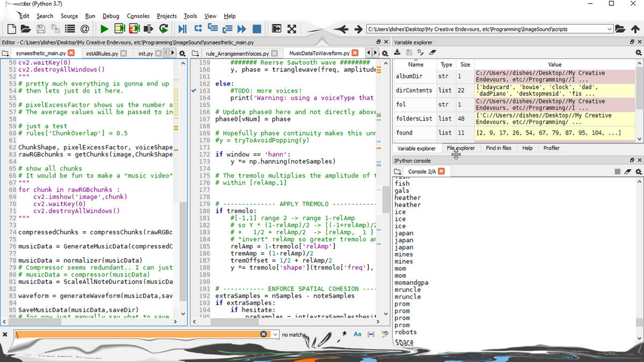Remove all variables with the eraser icon
The image size is (644, 362).
click(433, 53)
